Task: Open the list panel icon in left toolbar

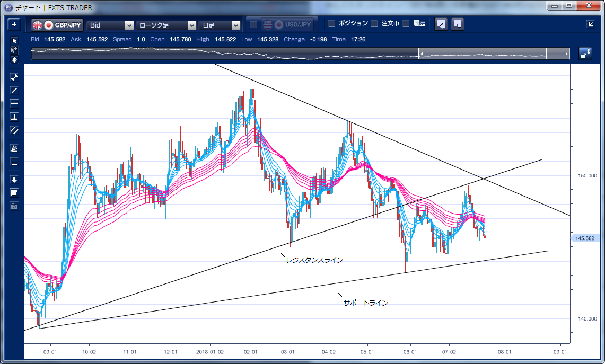Action: coord(14,193)
